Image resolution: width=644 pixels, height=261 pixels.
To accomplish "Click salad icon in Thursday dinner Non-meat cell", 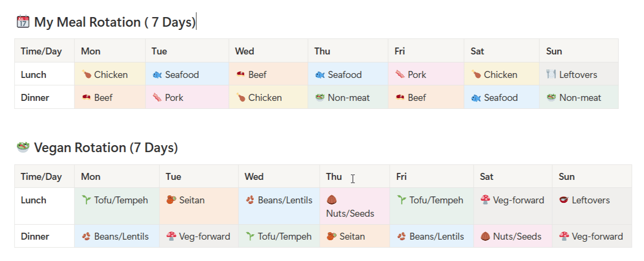I will click(x=320, y=98).
